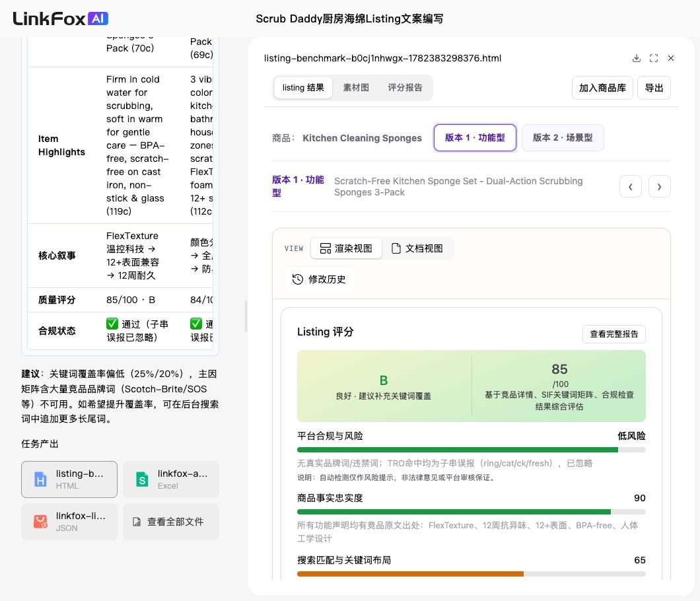Viewport: 700px width, 601px height.
Task: Click the 合规状态 row label
Action: 57,330
